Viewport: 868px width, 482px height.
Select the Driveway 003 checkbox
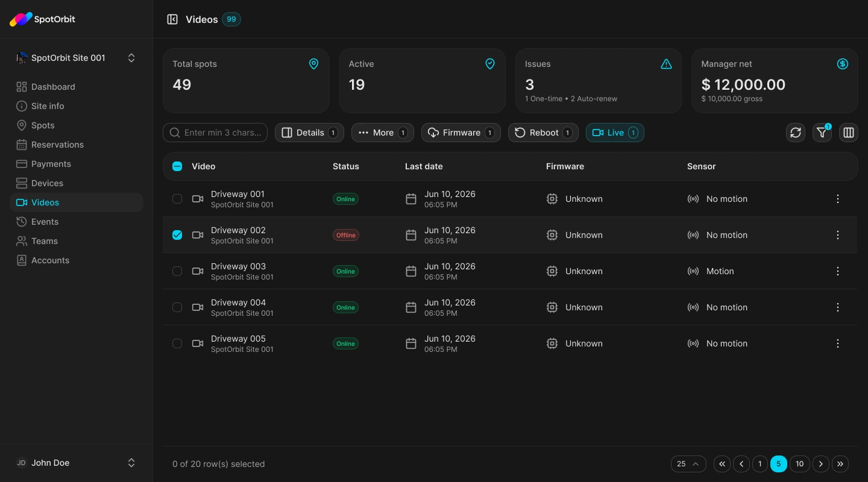click(177, 271)
